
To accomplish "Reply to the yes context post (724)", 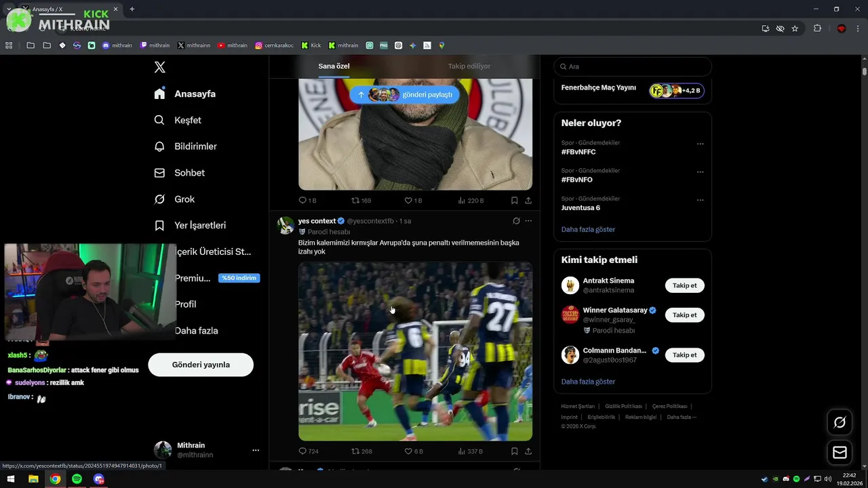I will click(x=309, y=451).
